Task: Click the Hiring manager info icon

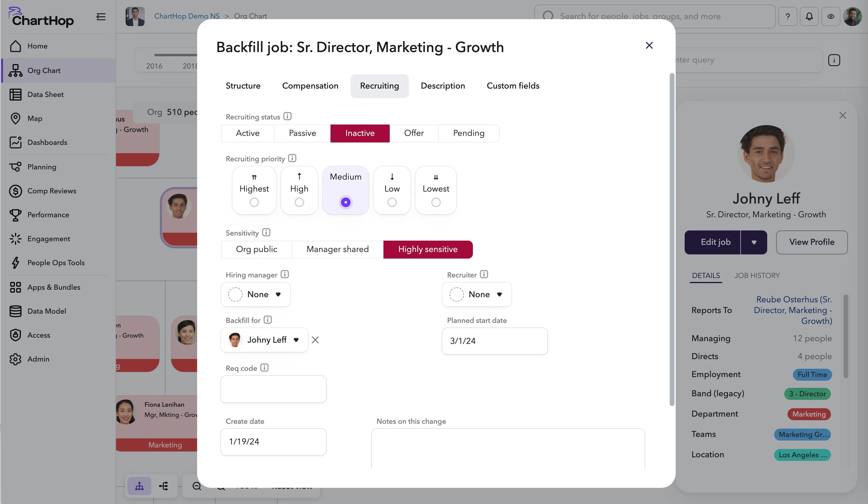Action: pos(284,274)
